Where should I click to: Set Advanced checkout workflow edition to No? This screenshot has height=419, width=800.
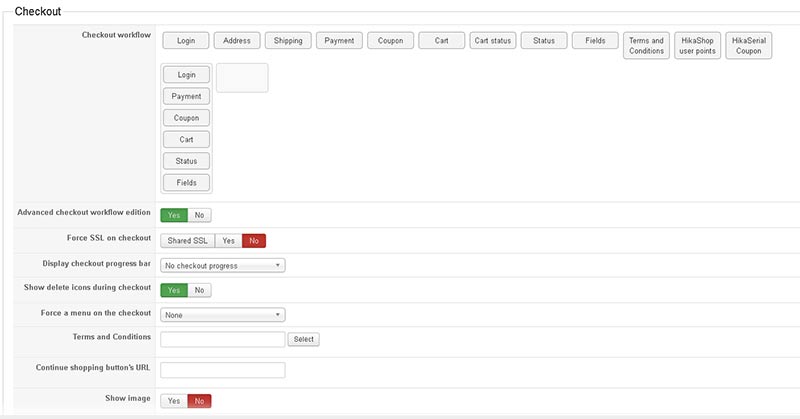pyautogui.click(x=199, y=215)
